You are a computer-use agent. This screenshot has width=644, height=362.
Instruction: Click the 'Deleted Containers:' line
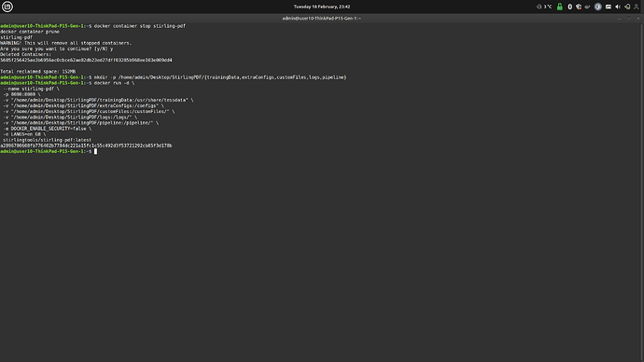(x=25, y=55)
